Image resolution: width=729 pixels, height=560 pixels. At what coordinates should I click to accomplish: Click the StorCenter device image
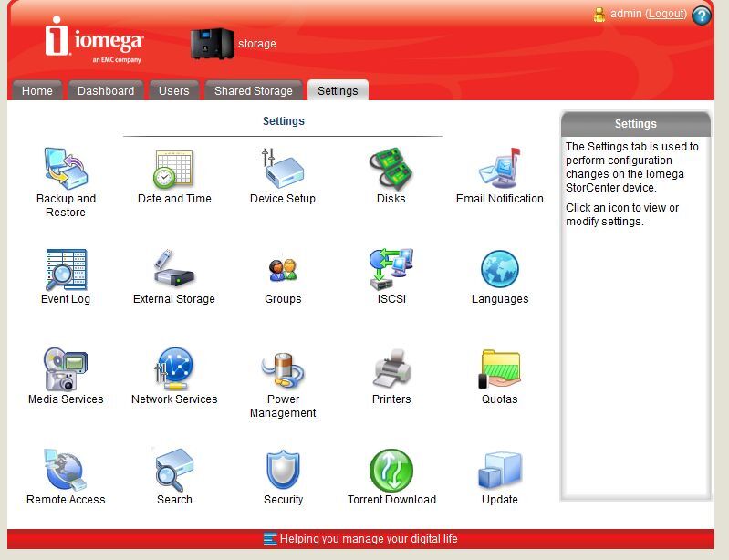click(212, 44)
